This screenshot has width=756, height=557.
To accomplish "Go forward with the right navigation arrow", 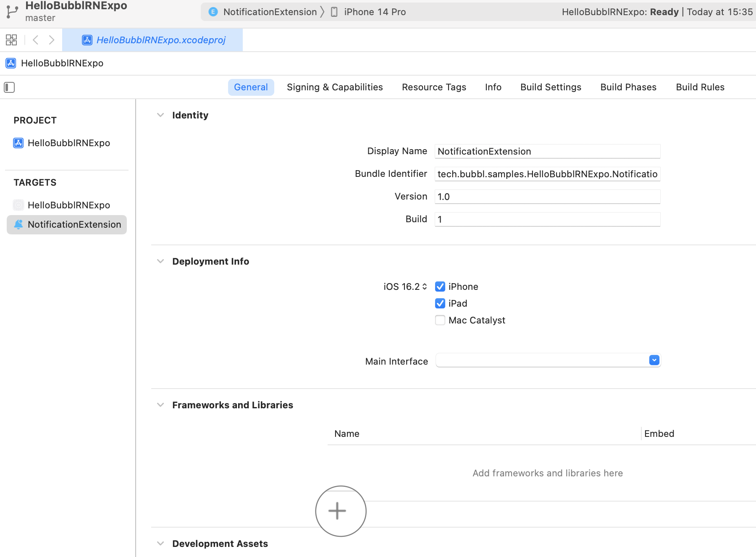I will click(52, 40).
